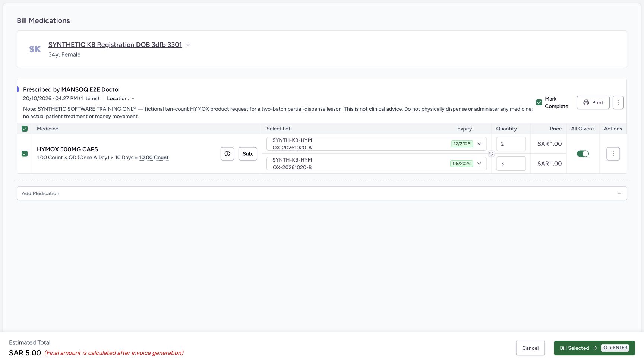Click the All Given? column header

point(583,129)
